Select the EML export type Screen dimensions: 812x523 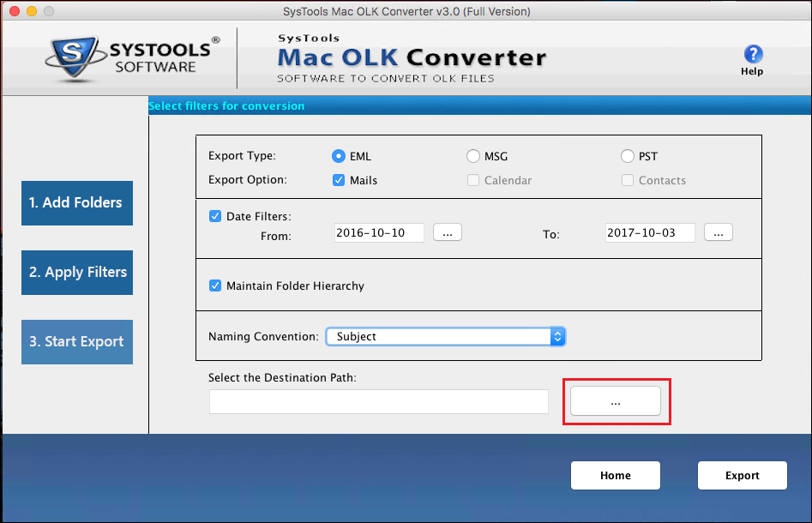click(338, 156)
